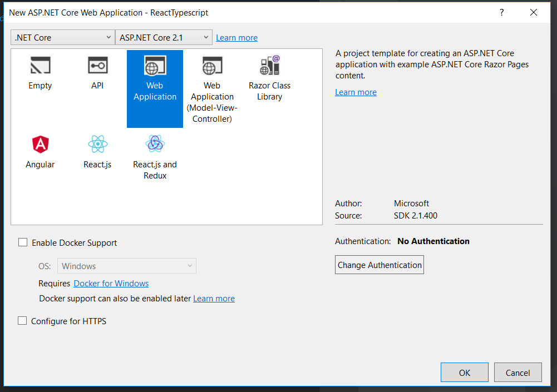Click the template description paragraph
Viewport: 557px width, 392px height.
[x=432, y=64]
